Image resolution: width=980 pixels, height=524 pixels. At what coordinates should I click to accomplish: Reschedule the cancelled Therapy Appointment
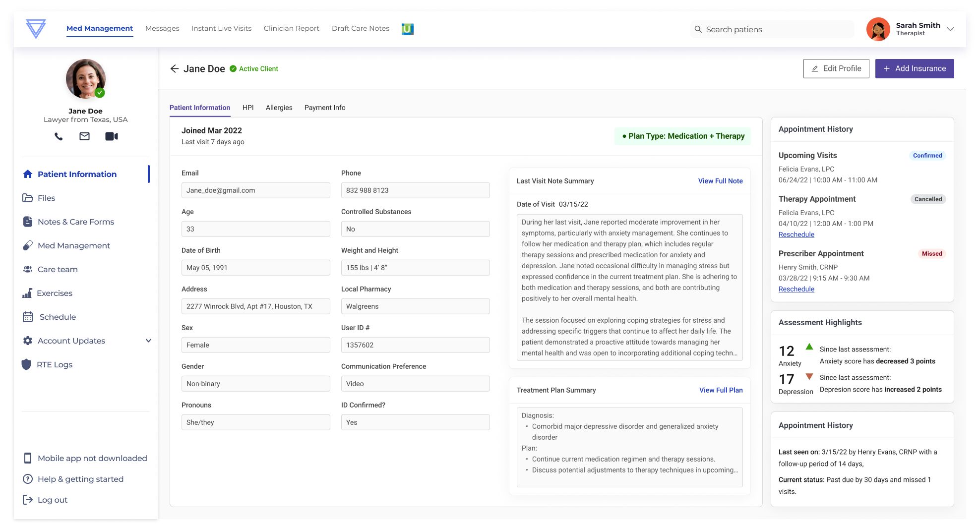[x=796, y=234]
